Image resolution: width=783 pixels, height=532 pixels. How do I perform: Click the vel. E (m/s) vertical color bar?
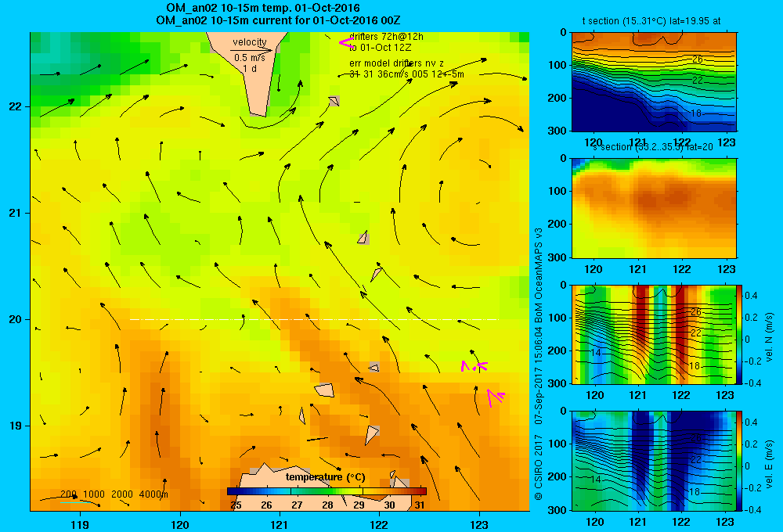[739, 460]
